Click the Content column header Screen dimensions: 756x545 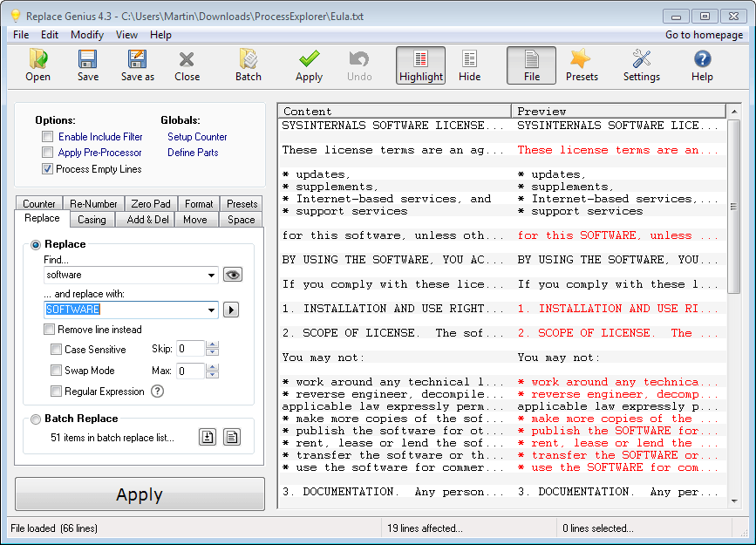(395, 111)
